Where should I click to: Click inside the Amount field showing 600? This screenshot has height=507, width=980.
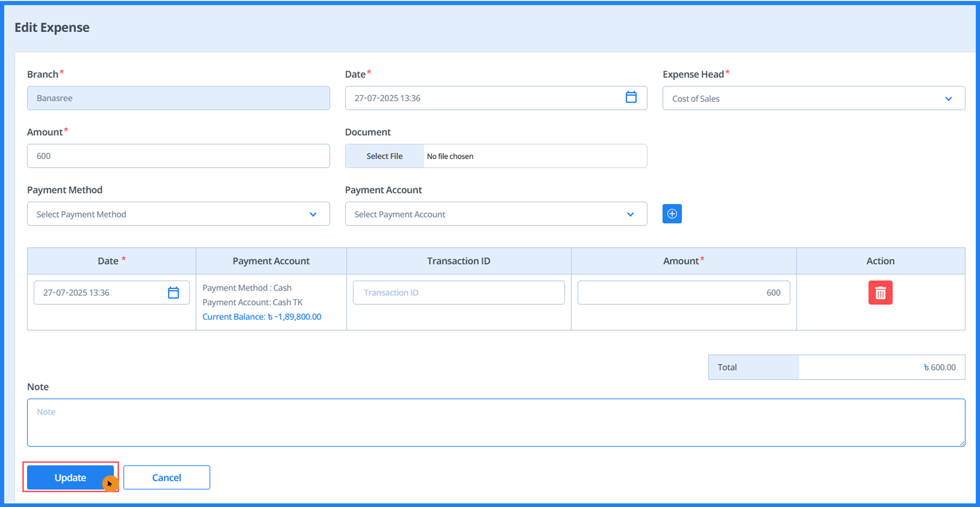coord(178,156)
